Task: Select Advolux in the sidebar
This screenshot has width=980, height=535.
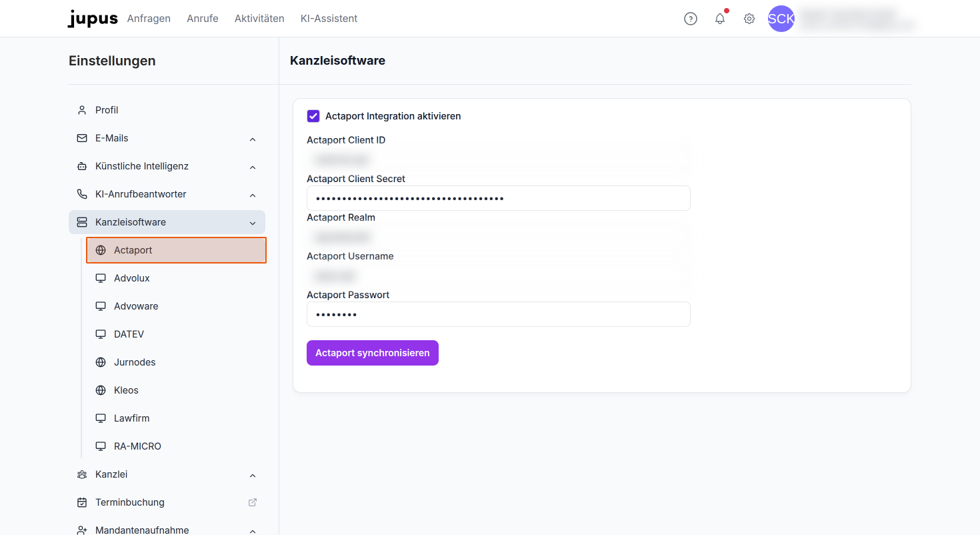Action: coord(176,278)
